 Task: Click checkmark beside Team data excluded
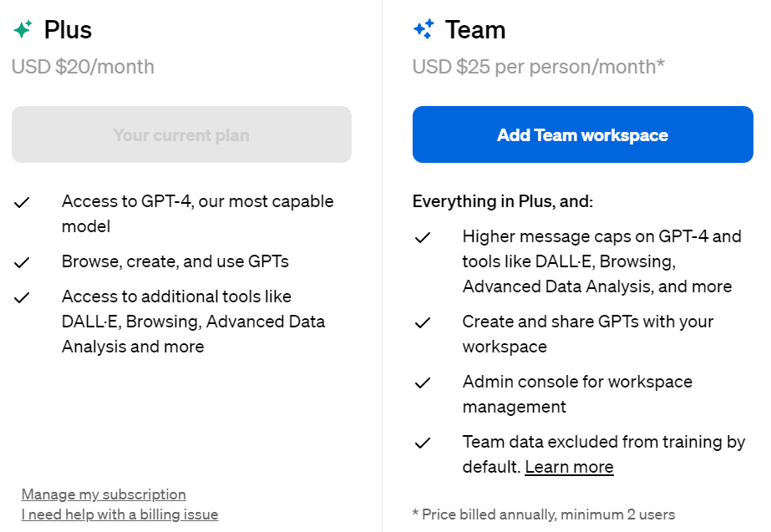click(423, 443)
